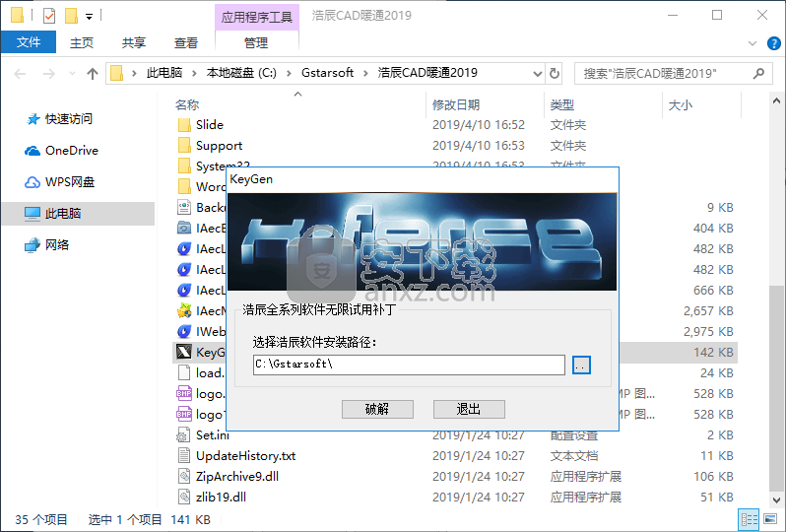This screenshot has height=532, width=786.
Task: Select 网络 in the navigation pane
Action: click(57, 245)
